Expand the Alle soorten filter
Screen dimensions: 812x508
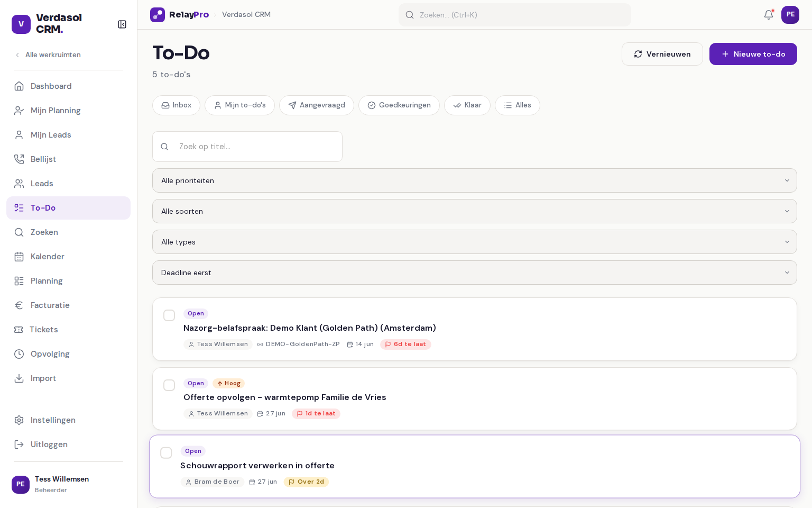pyautogui.click(x=475, y=211)
